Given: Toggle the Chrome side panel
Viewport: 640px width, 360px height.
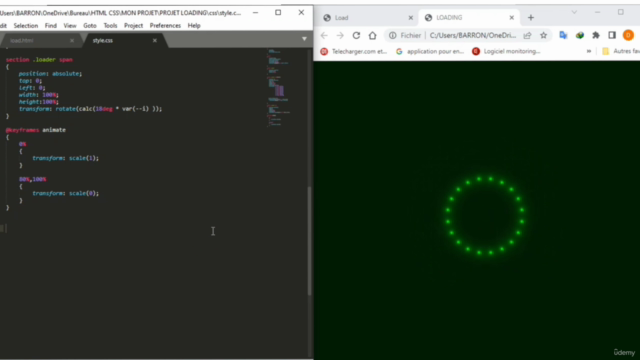Looking at the screenshot, I should pyautogui.click(x=612, y=36).
